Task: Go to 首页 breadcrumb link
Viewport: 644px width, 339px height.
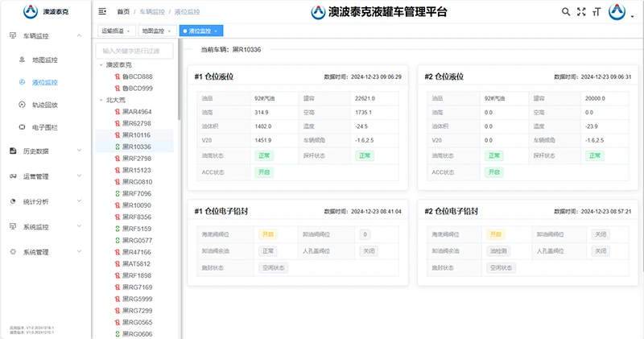Action: click(123, 12)
